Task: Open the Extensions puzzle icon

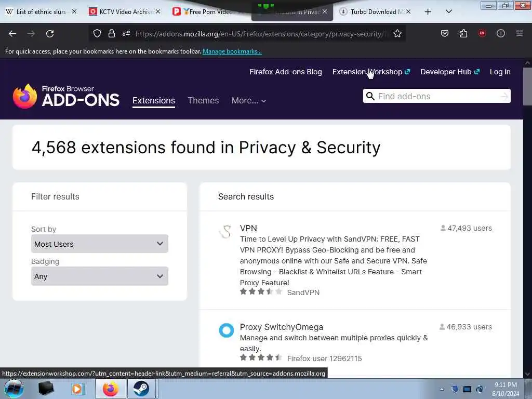Action: point(463,33)
